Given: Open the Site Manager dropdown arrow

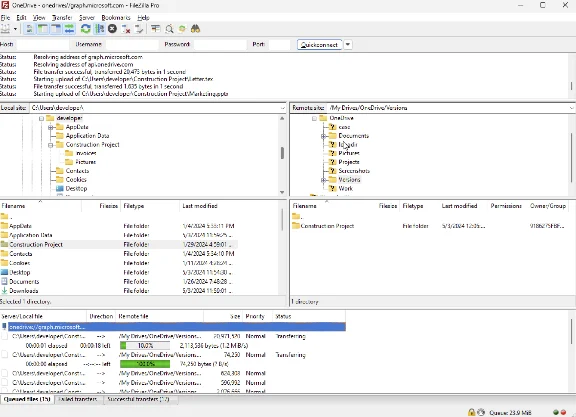Looking at the screenshot, I should click(x=15, y=29).
